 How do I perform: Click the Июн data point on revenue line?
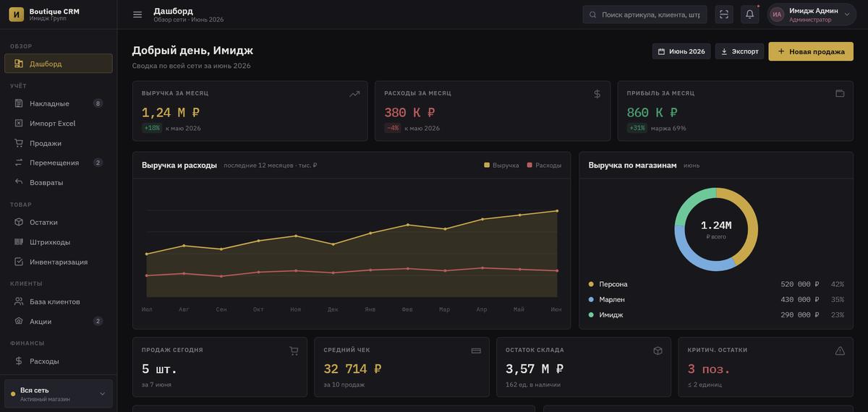coord(557,211)
